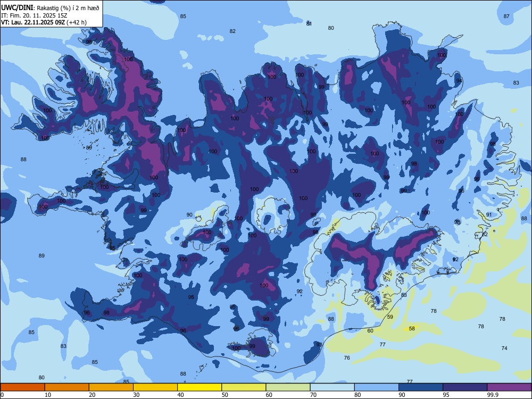This screenshot has width=532, height=399.
Task: Click the "(+42 h)" forecast offset text
Action: click(77, 22)
